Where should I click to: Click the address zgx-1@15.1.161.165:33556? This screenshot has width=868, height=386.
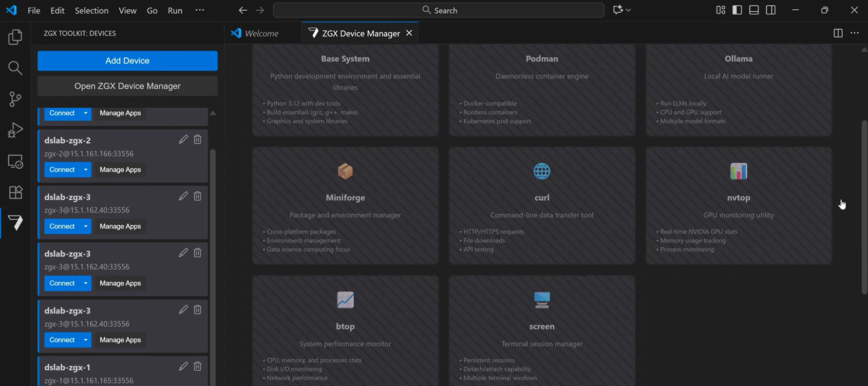pyautogui.click(x=89, y=380)
